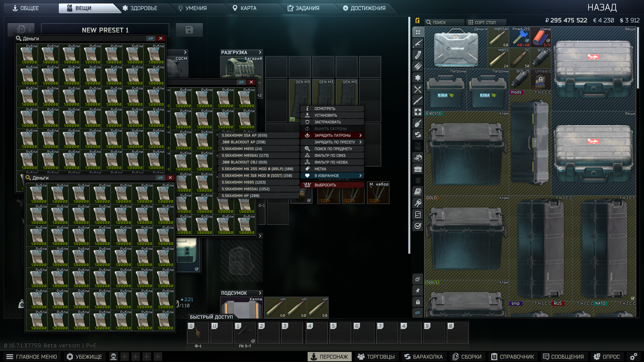Open the Достижения tab
This screenshot has height=362, width=644.
coord(364,8)
